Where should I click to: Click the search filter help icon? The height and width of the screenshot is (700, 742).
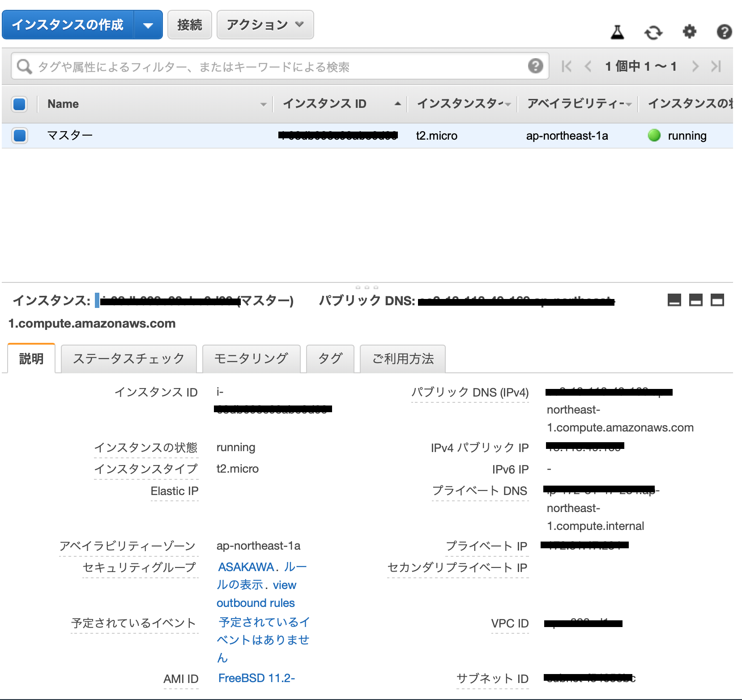coord(536,66)
